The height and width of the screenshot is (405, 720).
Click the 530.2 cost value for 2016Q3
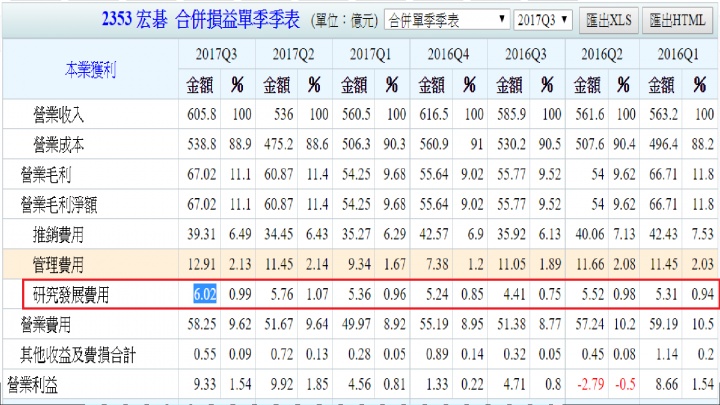[x=512, y=144]
